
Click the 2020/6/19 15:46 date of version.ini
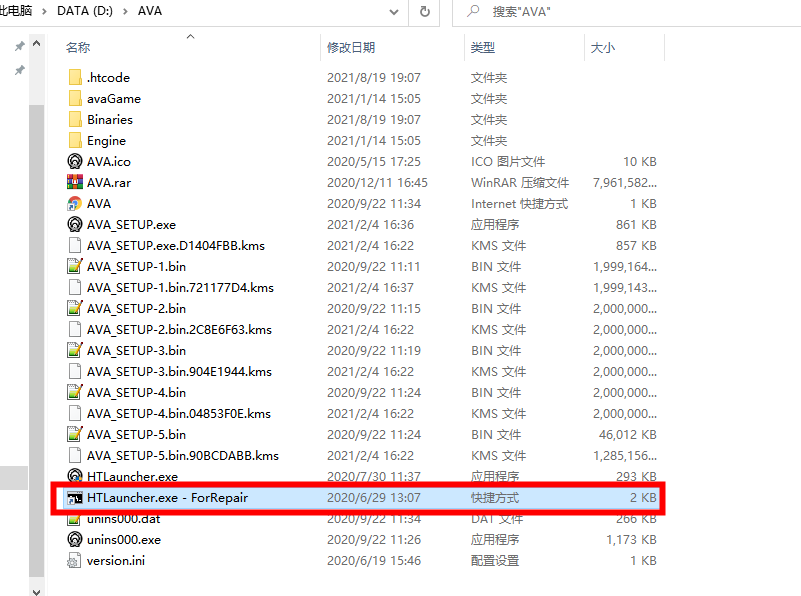[x=374, y=560]
